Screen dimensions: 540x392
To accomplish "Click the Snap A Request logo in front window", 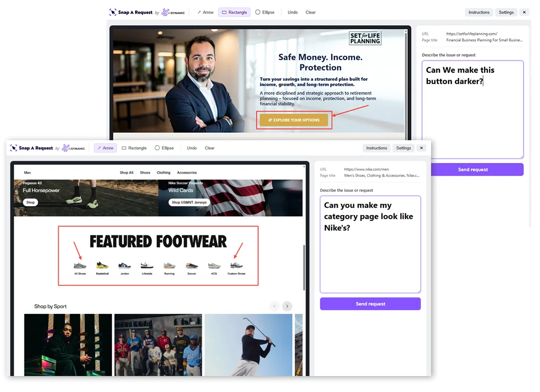I will click(32, 148).
